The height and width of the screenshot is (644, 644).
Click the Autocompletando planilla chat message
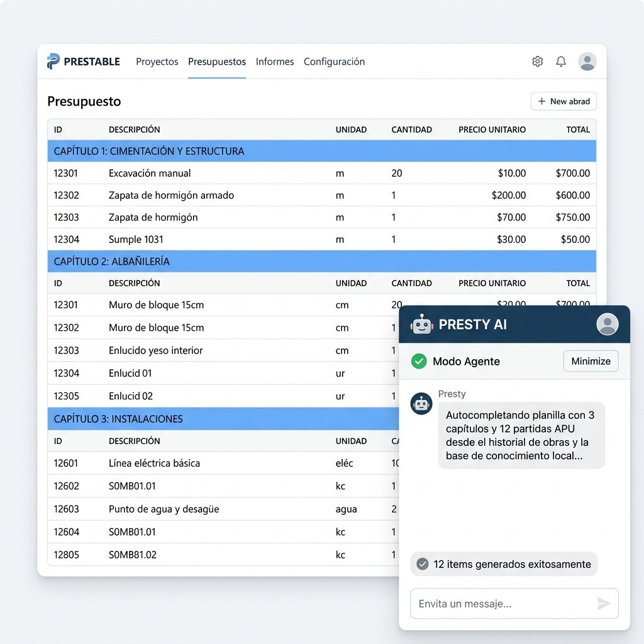pos(521,435)
